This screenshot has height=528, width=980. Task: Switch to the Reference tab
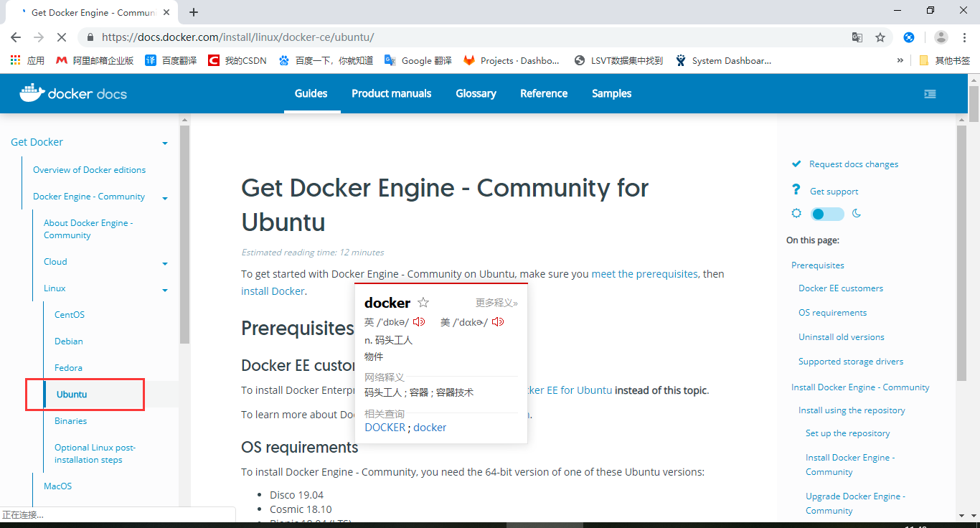543,93
